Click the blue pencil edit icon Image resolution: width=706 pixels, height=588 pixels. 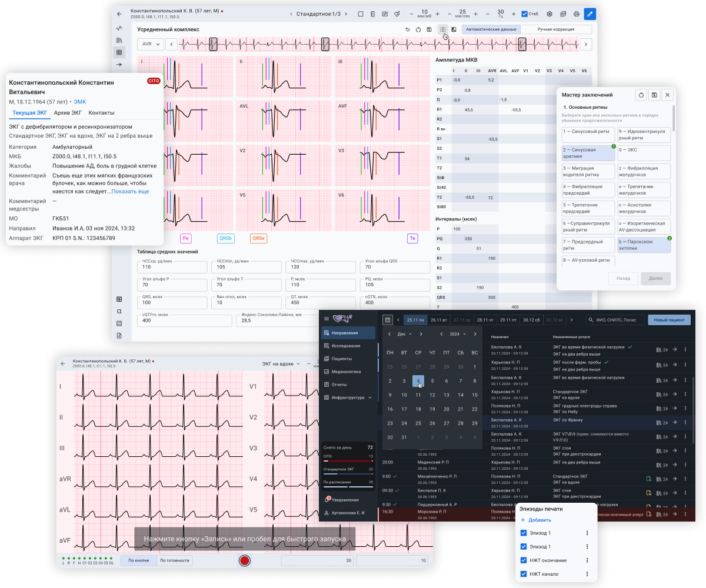[590, 14]
